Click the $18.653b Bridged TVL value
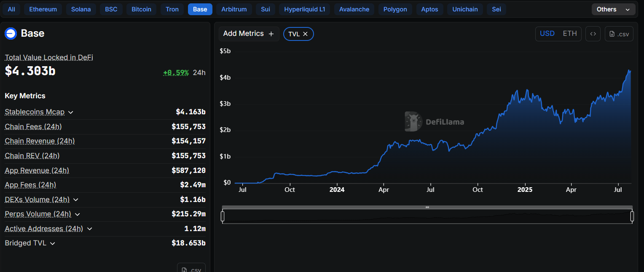The width and height of the screenshot is (644, 272). pos(189,243)
